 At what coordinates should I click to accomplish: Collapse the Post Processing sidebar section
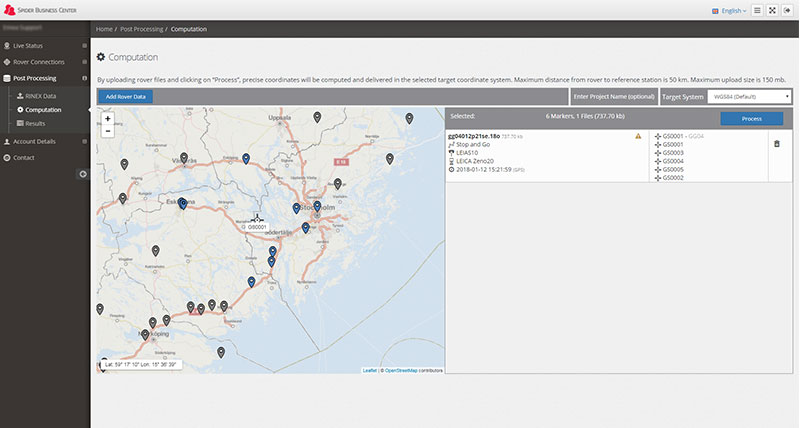(45, 78)
